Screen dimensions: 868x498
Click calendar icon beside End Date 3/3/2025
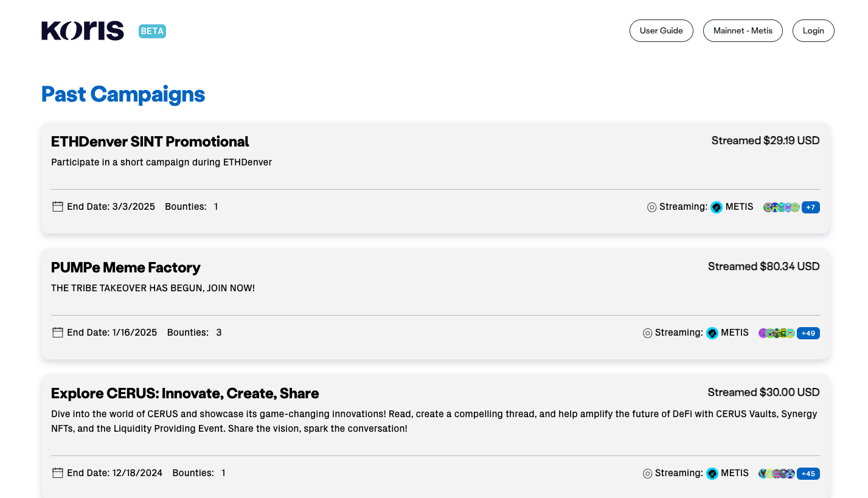pyautogui.click(x=58, y=207)
